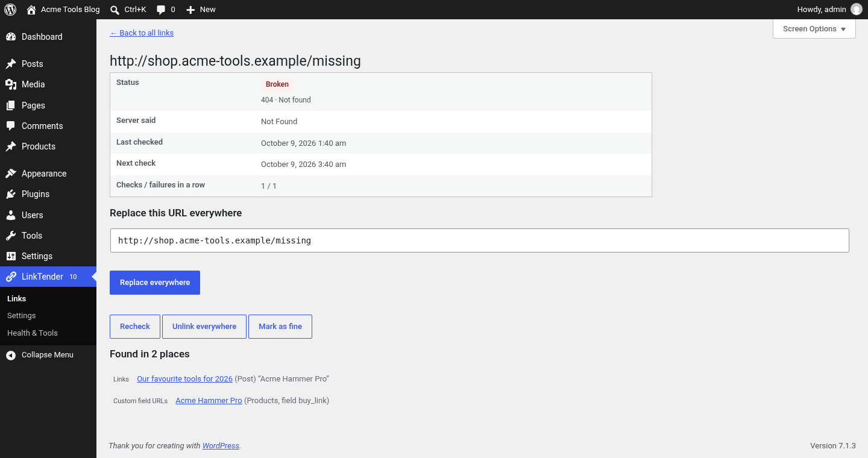Click the Dashboard gauge icon

[x=11, y=37]
